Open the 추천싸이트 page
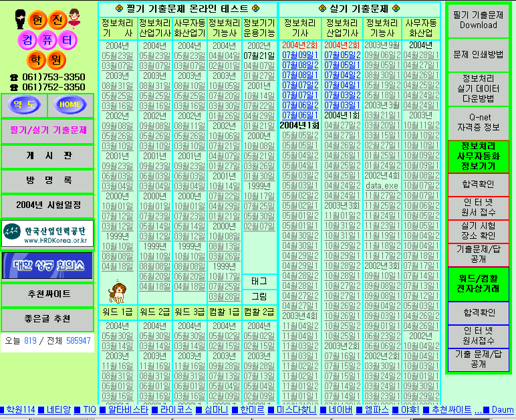Viewport: 516px width, 420px height. click(x=47, y=295)
